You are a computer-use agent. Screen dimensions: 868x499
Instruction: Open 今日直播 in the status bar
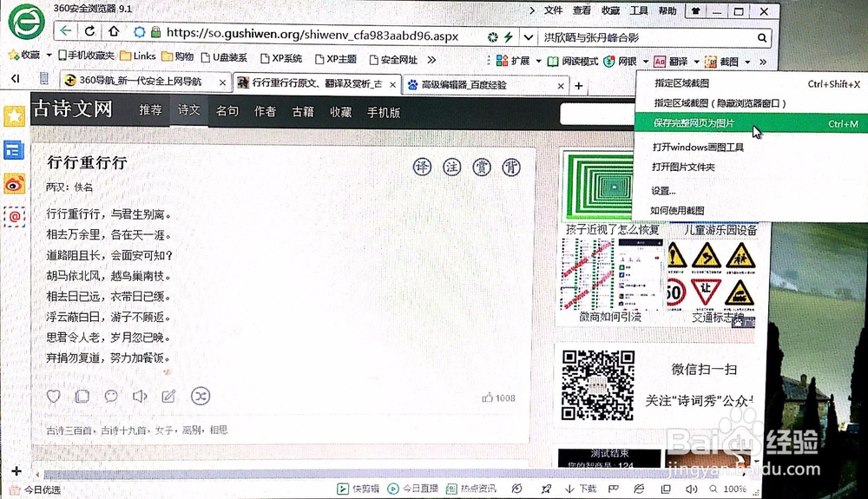[x=413, y=489]
